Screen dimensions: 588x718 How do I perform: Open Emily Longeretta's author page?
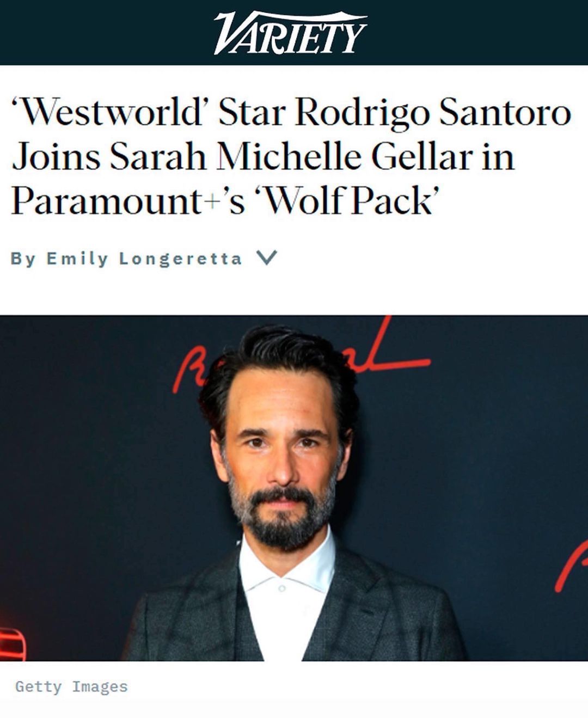pos(144,259)
